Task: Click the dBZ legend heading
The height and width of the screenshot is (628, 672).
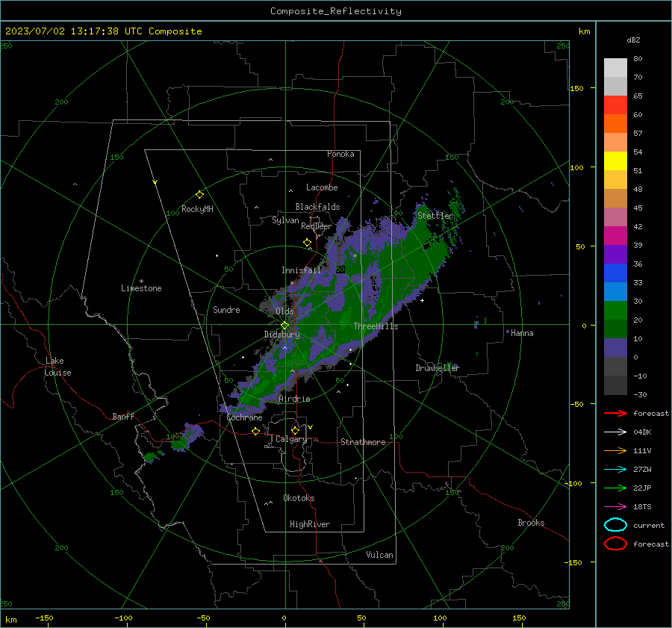Action: 633,40
